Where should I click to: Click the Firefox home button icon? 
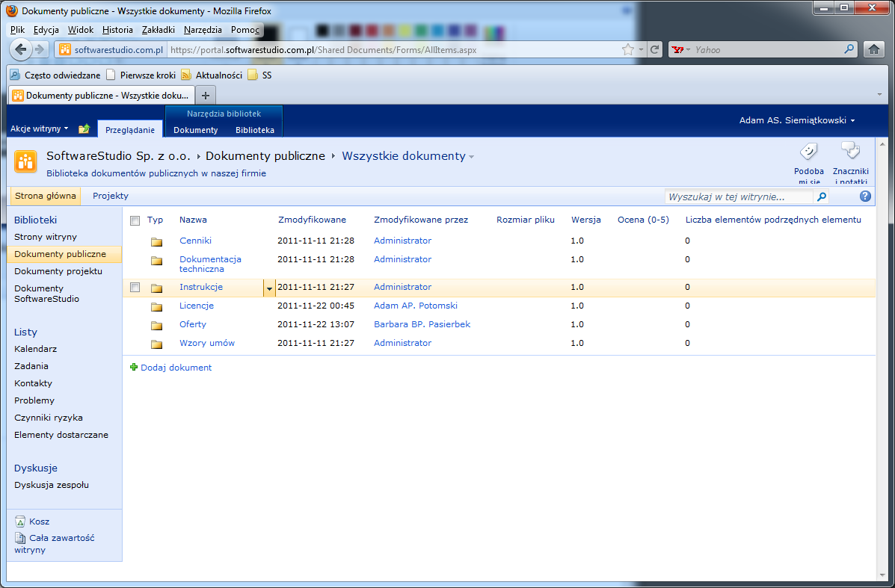[873, 49]
